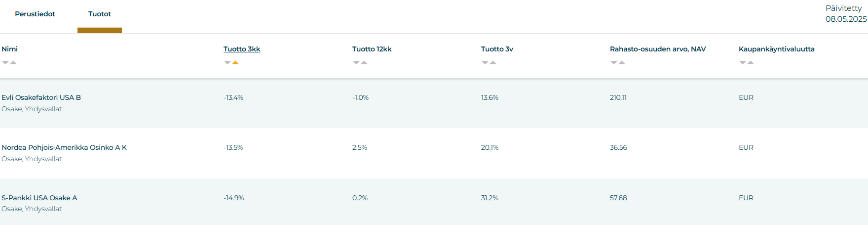Open Evli Osakefaktori USA B fund
868x225 pixels.
click(x=41, y=97)
